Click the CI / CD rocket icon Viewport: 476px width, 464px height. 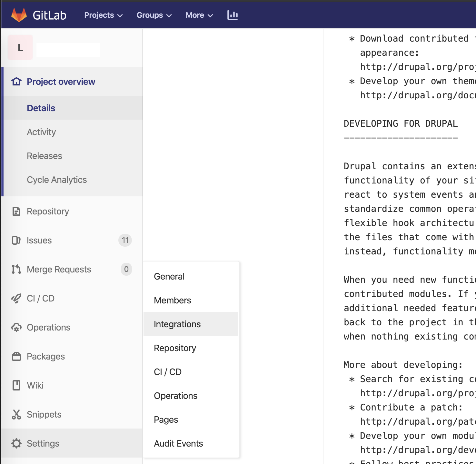[x=16, y=298]
